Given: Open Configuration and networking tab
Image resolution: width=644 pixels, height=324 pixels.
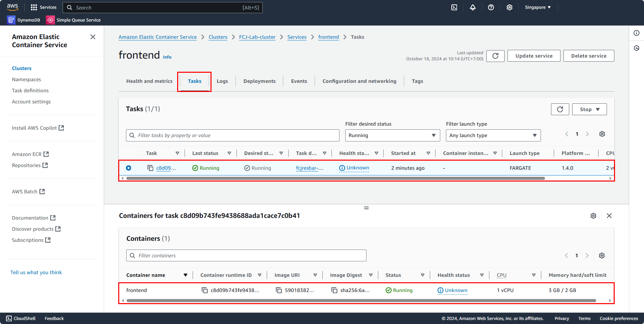Looking at the screenshot, I should click(x=359, y=81).
